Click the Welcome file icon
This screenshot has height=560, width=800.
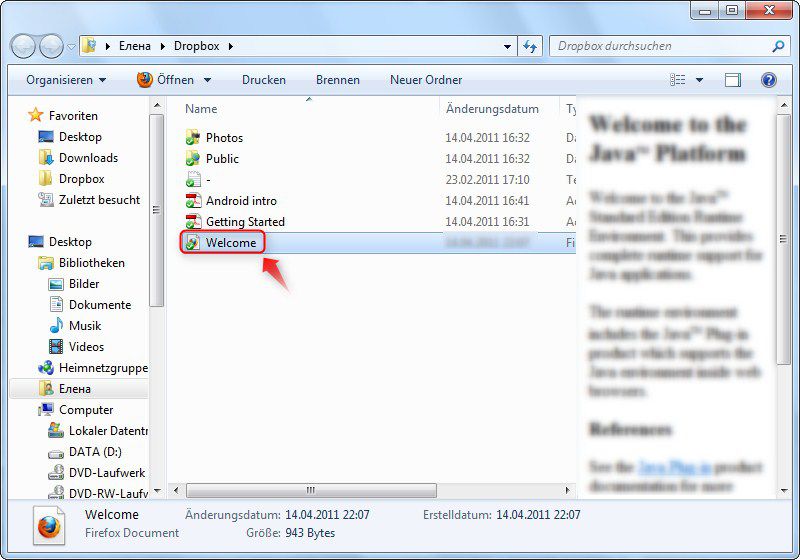tap(193, 243)
